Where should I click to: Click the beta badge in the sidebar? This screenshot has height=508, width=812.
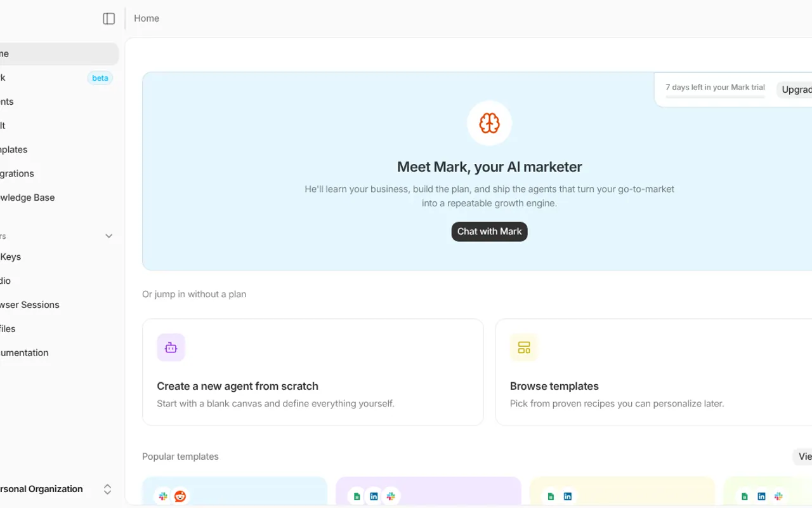point(100,78)
